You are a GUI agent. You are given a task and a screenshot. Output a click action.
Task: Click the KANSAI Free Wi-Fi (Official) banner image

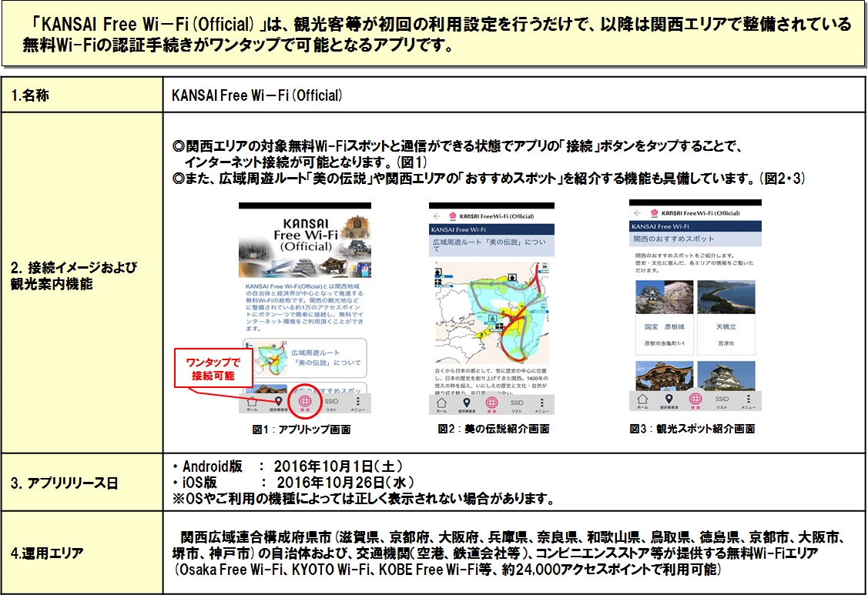(305, 244)
